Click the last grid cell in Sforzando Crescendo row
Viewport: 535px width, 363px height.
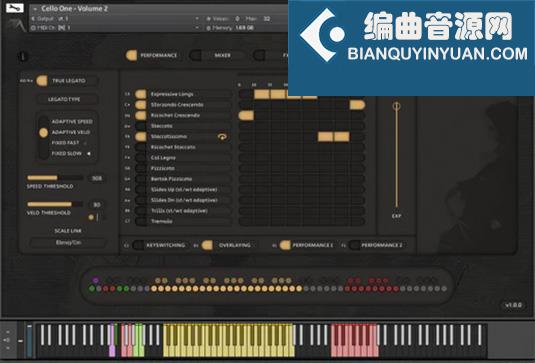point(357,105)
